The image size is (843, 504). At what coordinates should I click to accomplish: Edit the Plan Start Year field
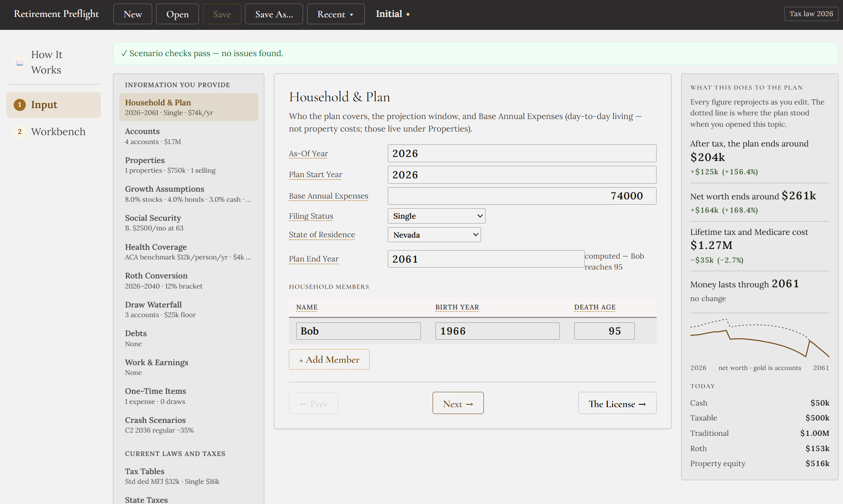522,175
